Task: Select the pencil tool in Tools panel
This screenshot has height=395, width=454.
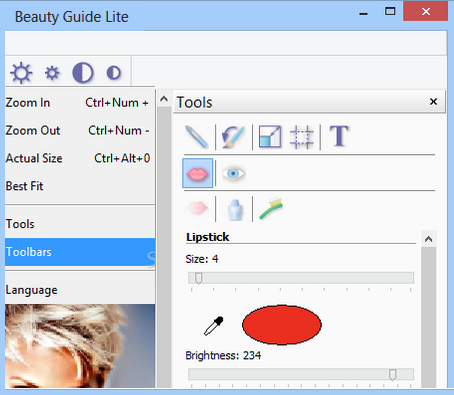Action: pos(197,137)
